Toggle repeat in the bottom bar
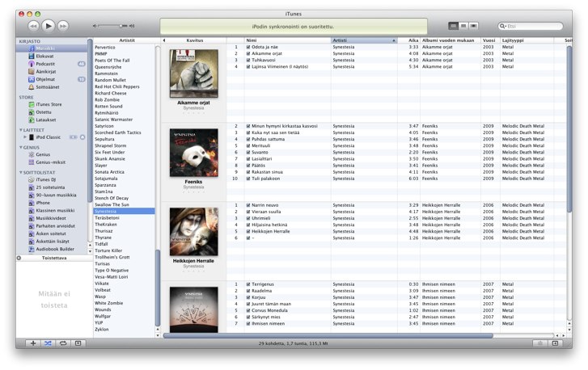Image resolution: width=588 pixels, height=370 pixels. click(x=63, y=343)
